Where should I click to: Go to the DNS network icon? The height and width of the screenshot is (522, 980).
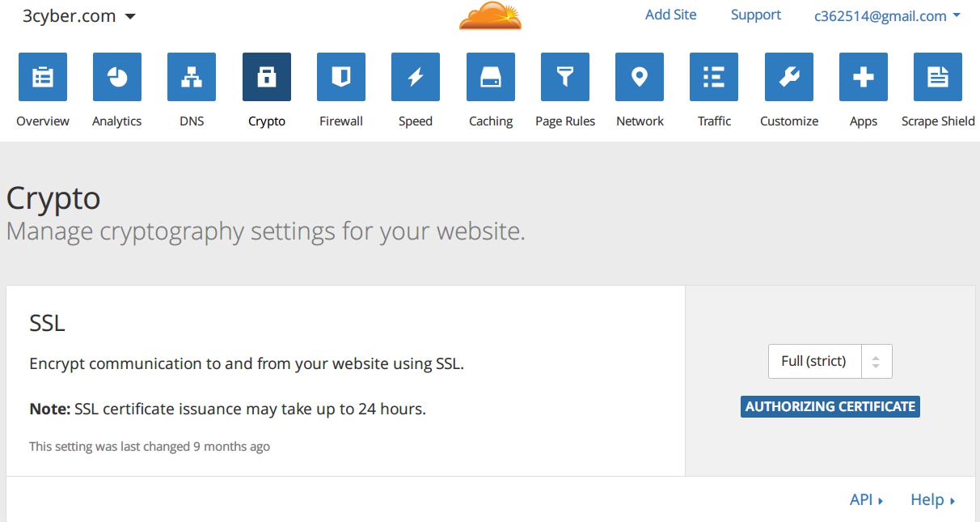[192, 77]
